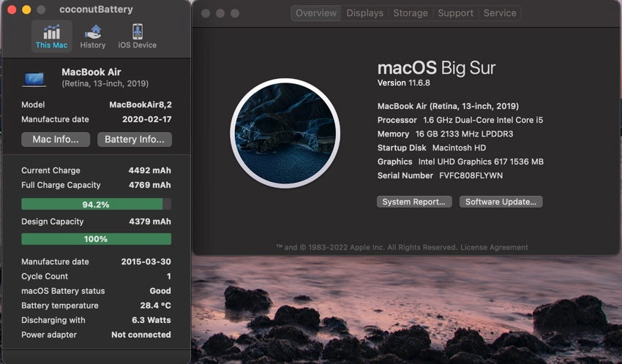This screenshot has width=622, height=364.
Task: Open the iOS Device toolbar icon
Action: coord(138,37)
